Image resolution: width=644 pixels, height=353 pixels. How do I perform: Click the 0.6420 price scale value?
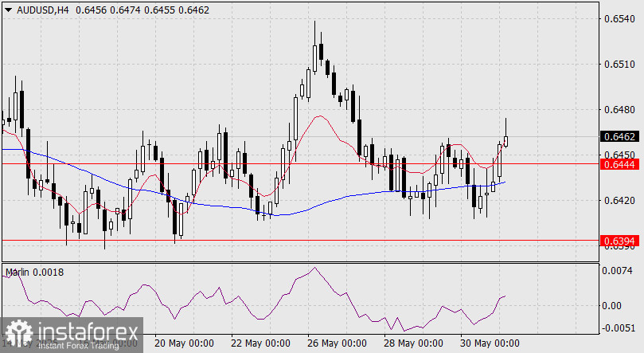click(619, 201)
